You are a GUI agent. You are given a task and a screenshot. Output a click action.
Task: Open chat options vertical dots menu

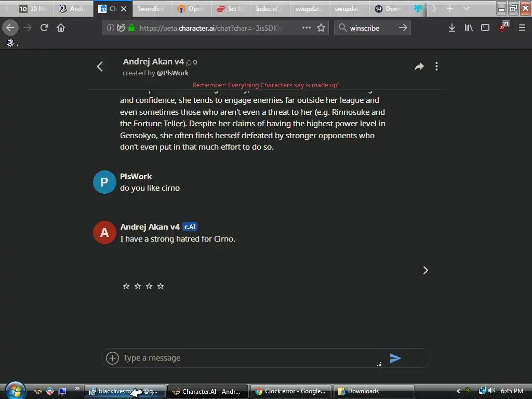click(x=436, y=66)
